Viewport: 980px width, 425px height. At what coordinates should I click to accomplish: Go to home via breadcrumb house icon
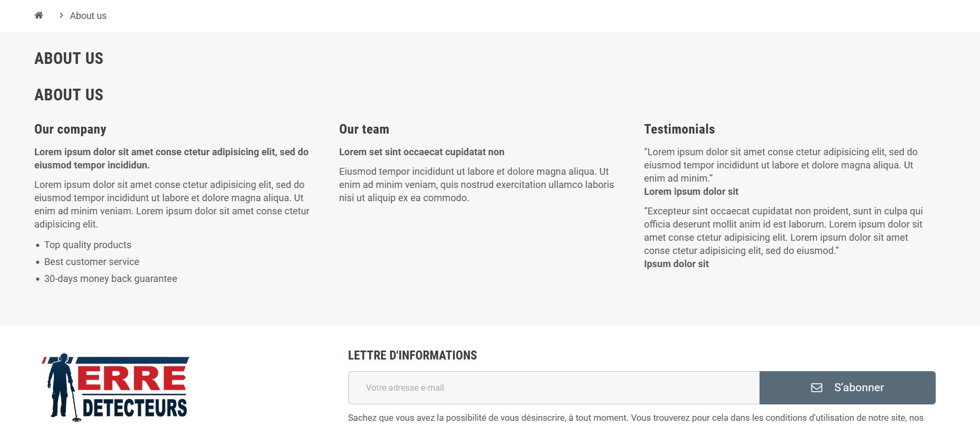pyautogui.click(x=39, y=15)
